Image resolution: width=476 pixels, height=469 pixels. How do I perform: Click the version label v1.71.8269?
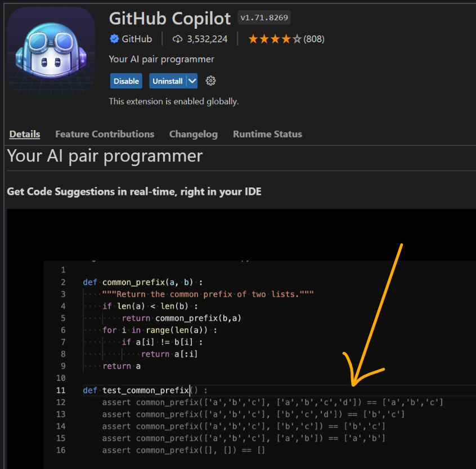coord(264,17)
